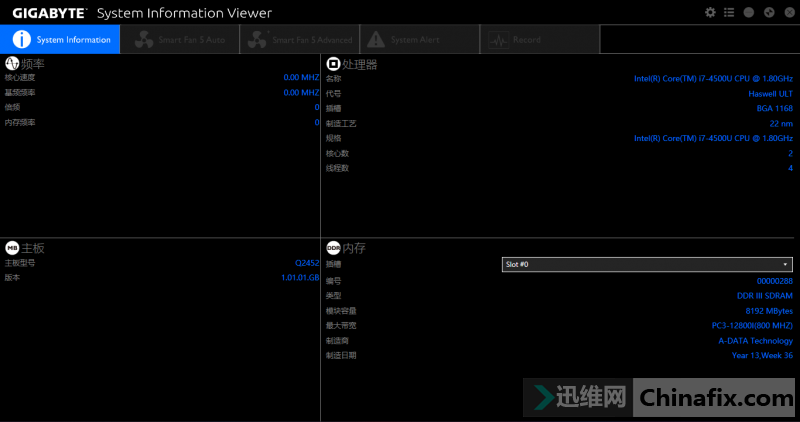
Task: Click the 处理器 processor section icon
Action: pyautogui.click(x=333, y=64)
